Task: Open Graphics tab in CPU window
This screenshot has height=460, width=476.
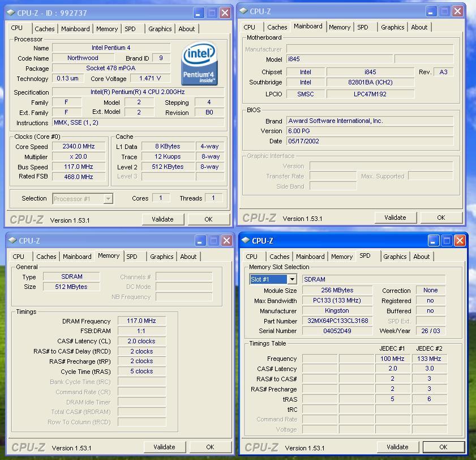Action: pyautogui.click(x=160, y=29)
